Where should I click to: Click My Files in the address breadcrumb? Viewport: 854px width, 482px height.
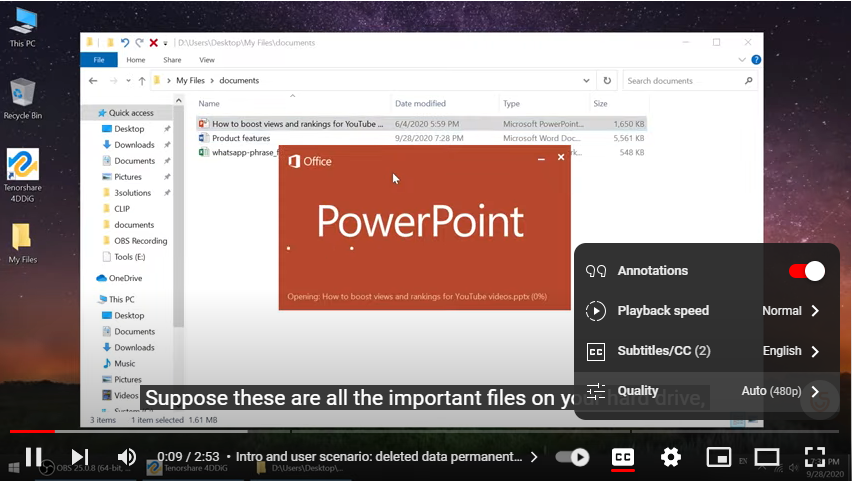pyautogui.click(x=190, y=81)
